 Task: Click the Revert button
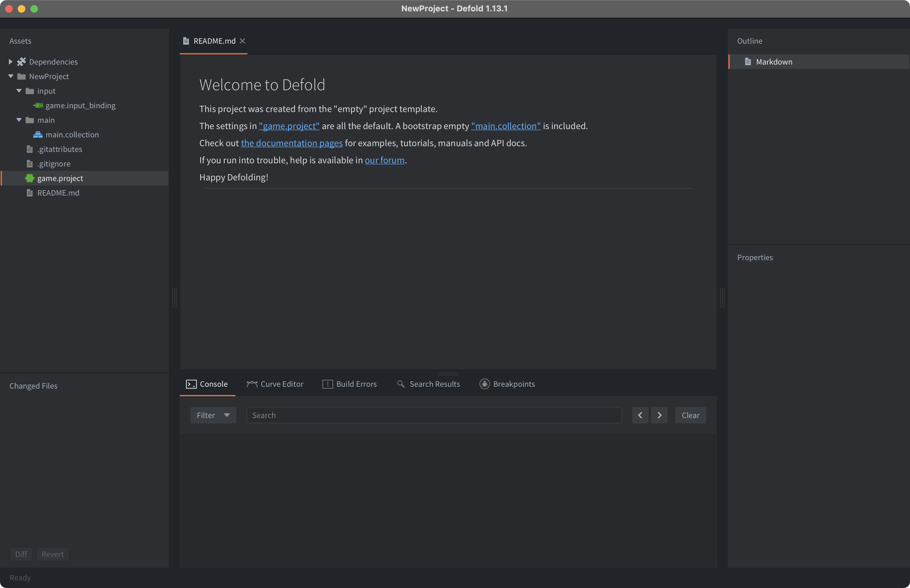(x=53, y=554)
